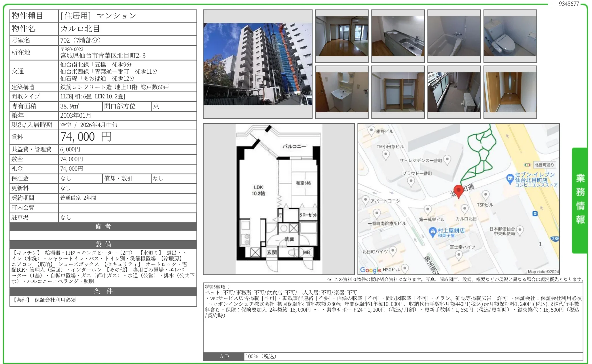Click the TSPビル map marker pin
592x364 pixels.
click(485, 195)
